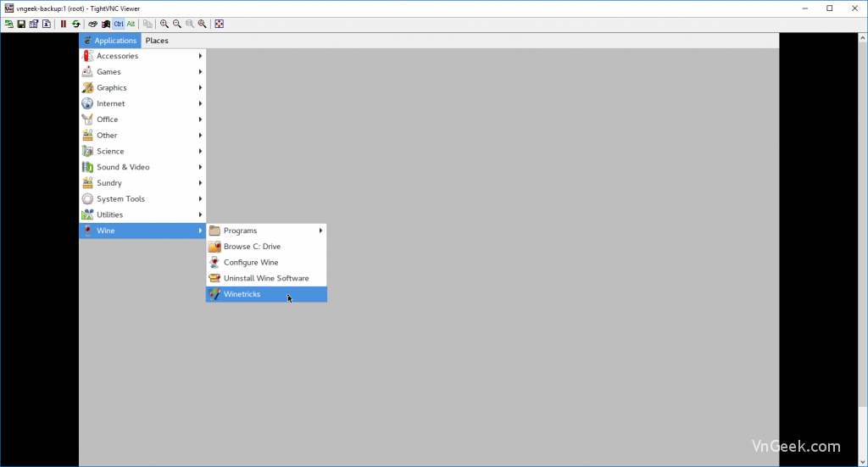
Task: Open the Places menu
Action: tap(157, 41)
